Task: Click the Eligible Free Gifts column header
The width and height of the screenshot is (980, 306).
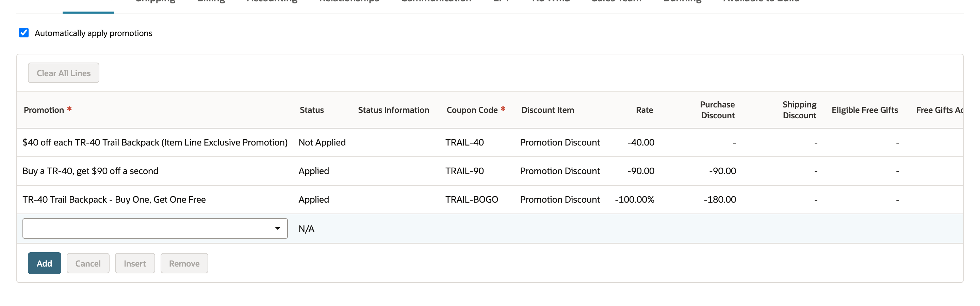Action: [865, 110]
